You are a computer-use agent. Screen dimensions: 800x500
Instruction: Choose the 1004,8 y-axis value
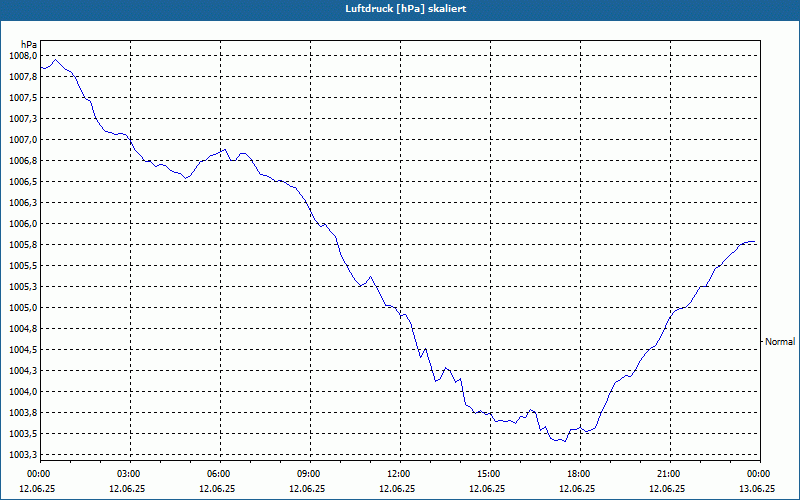(23, 329)
